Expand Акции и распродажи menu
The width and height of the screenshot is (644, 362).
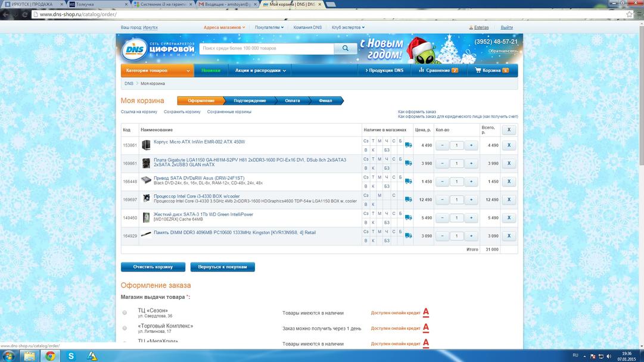260,71
